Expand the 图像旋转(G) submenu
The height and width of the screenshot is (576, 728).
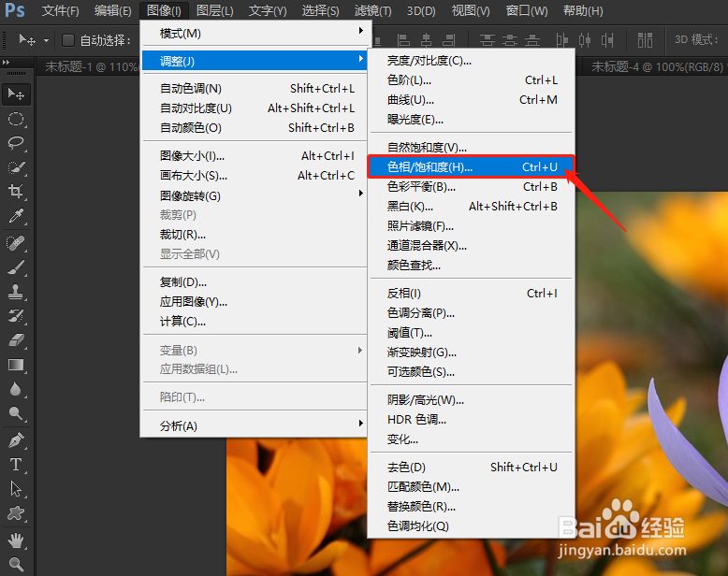click(254, 195)
